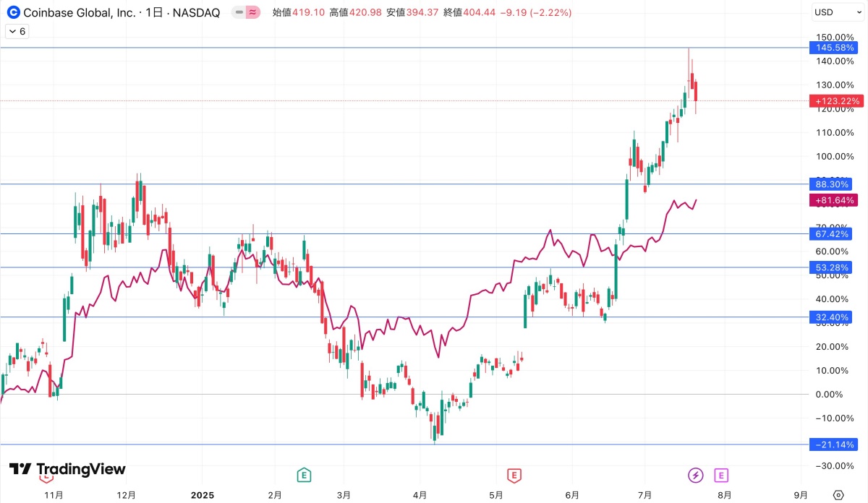This screenshot has height=503, width=868.
Task: Click the purple lightning event marker
Action: (x=694, y=475)
